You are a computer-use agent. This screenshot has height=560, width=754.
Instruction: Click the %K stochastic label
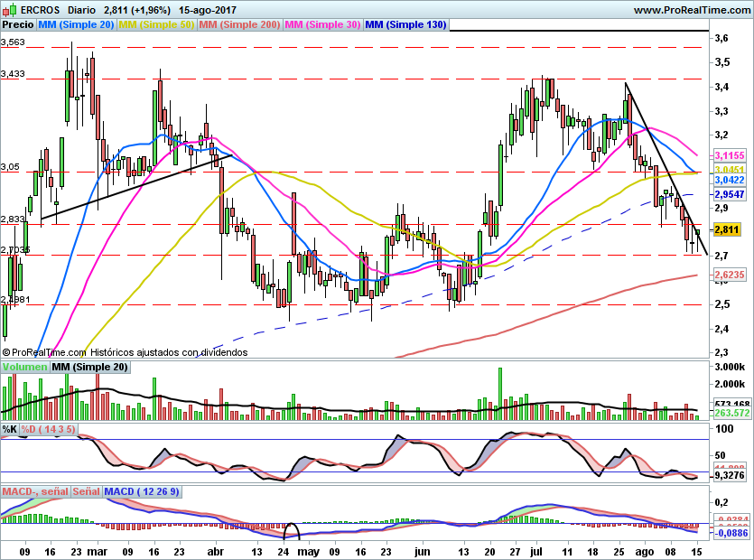(10, 429)
